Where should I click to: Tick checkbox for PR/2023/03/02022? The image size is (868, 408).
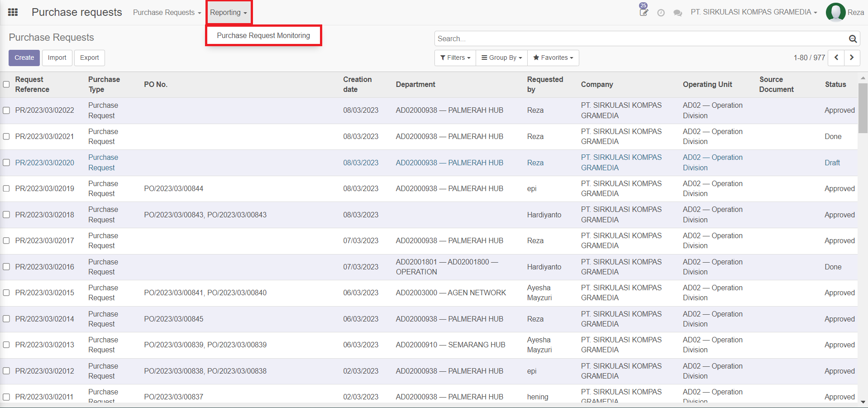(6, 110)
